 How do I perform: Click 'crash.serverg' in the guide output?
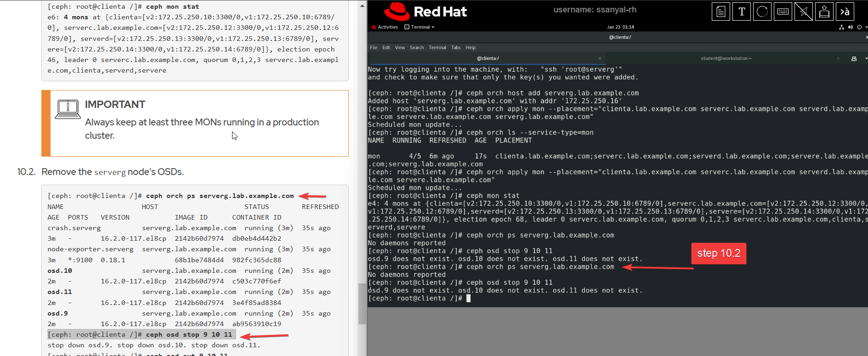pos(74,228)
